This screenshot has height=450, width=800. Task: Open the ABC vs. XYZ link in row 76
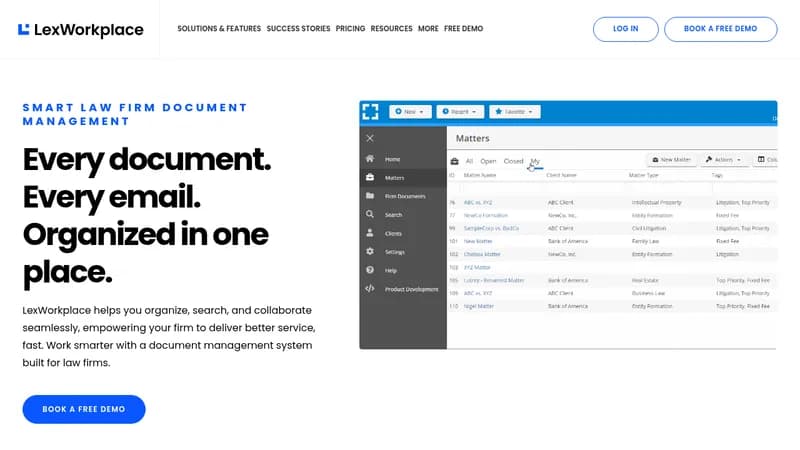point(478,203)
